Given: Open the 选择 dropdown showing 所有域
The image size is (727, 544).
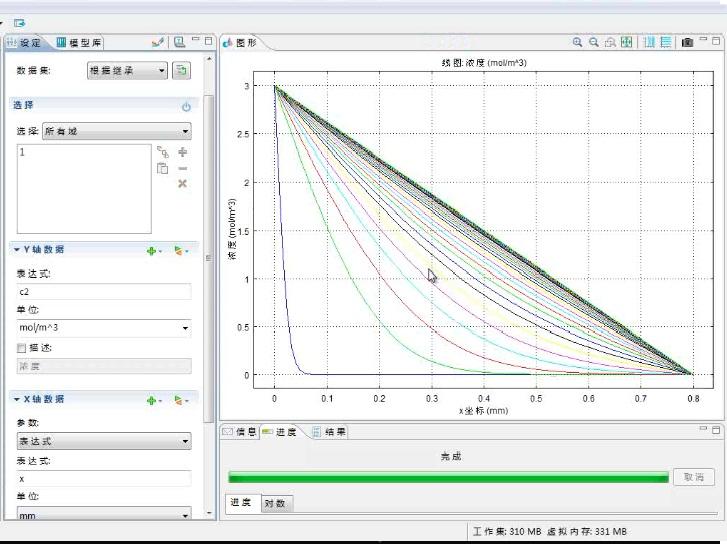Looking at the screenshot, I should [116, 131].
